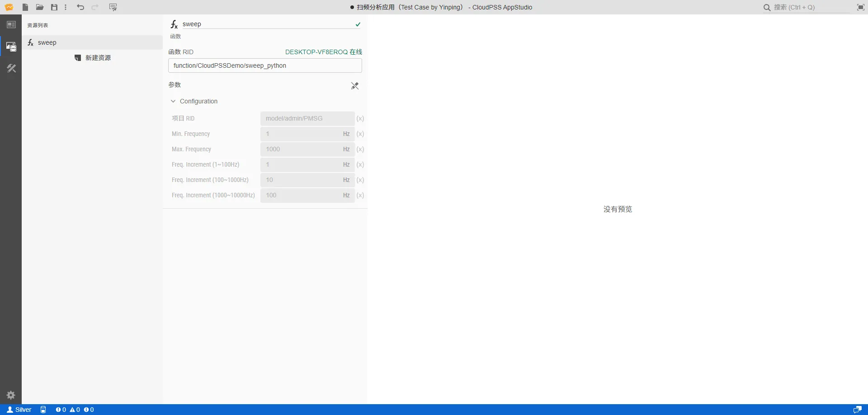Click the preview and publish monitor icon
This screenshot has width=868, height=415.
coord(113,7)
